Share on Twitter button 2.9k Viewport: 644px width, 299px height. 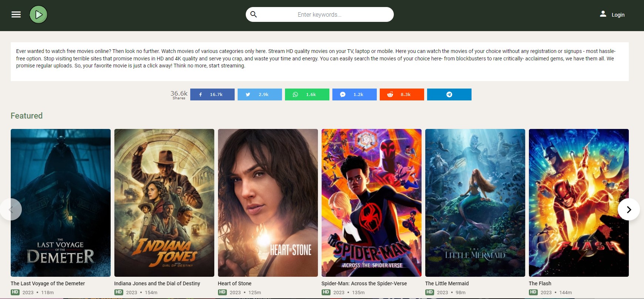[x=260, y=94]
